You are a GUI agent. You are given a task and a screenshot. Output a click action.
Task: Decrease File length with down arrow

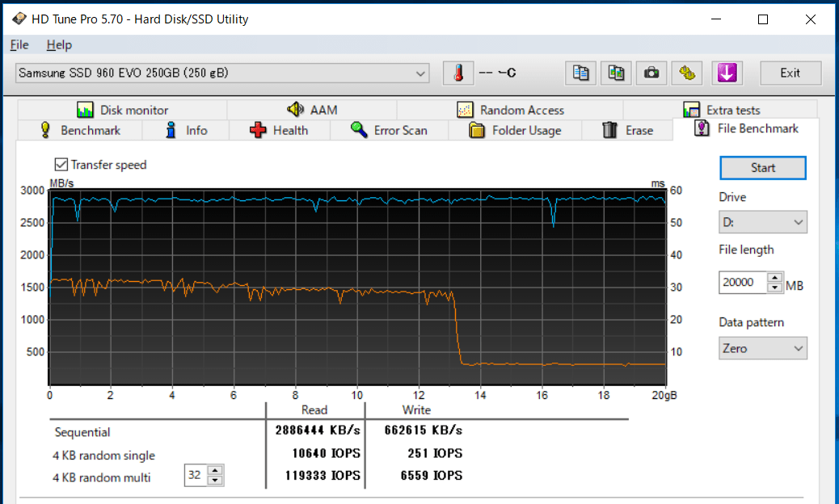click(775, 288)
